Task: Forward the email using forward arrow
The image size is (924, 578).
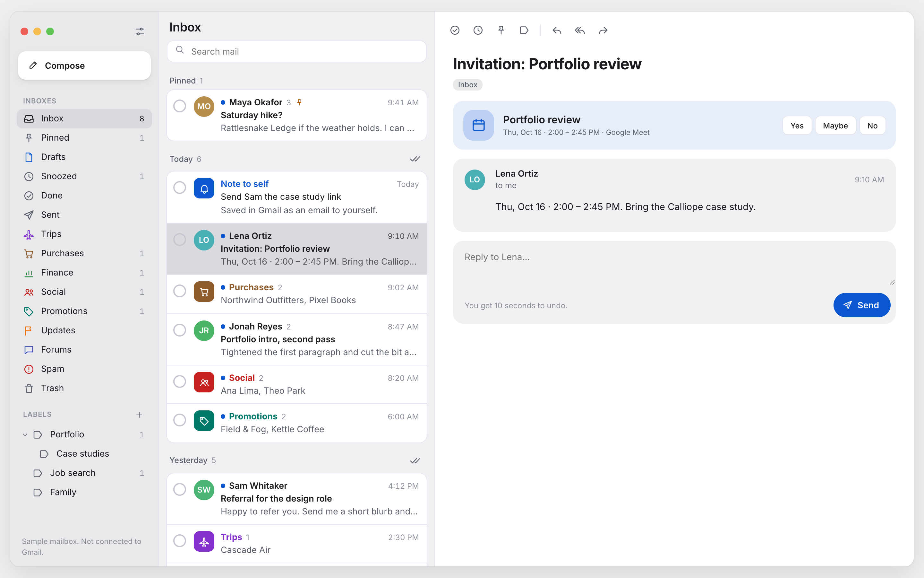Action: point(603,30)
